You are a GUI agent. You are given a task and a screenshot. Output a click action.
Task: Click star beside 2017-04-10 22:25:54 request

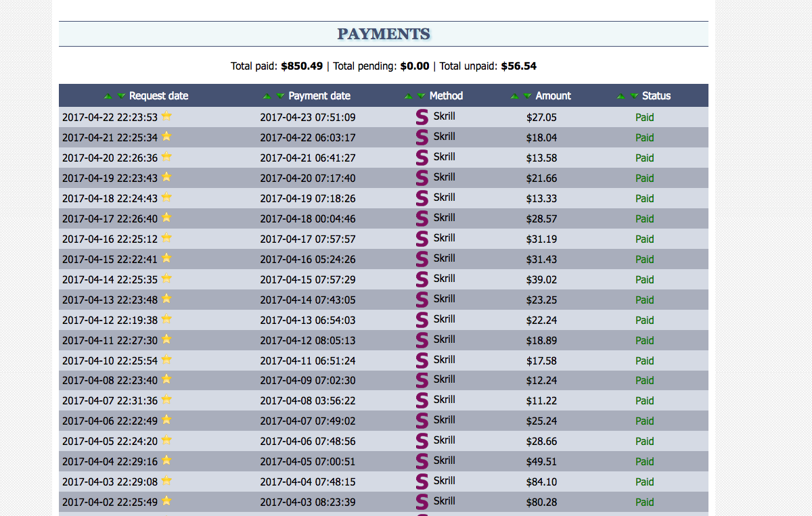[166, 359]
